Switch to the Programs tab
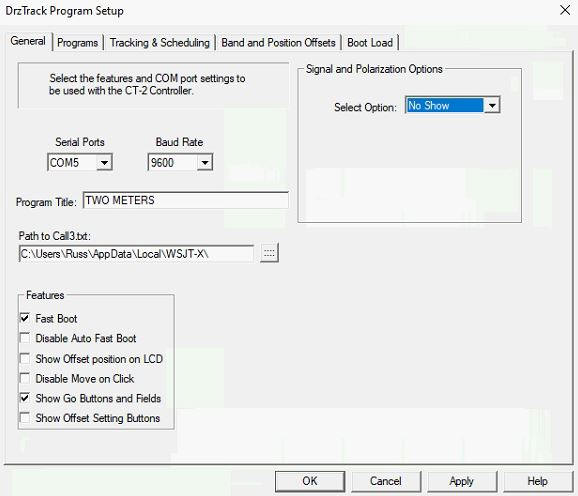 pos(77,43)
